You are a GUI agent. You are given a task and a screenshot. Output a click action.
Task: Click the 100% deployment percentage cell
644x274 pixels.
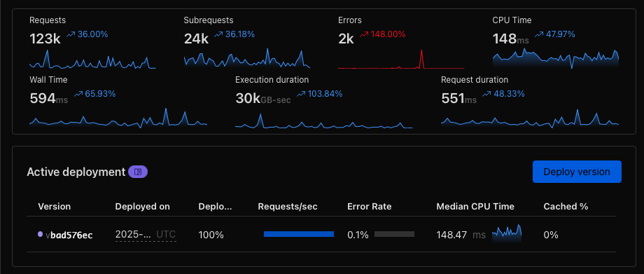pos(211,235)
